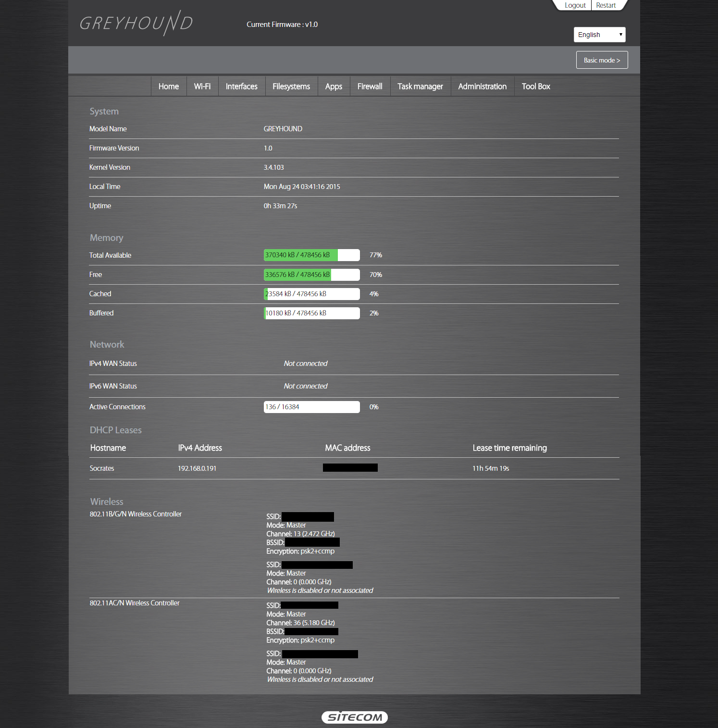718x728 pixels.
Task: Click IPv6 WAN Status Not connected text
Action: click(x=306, y=386)
